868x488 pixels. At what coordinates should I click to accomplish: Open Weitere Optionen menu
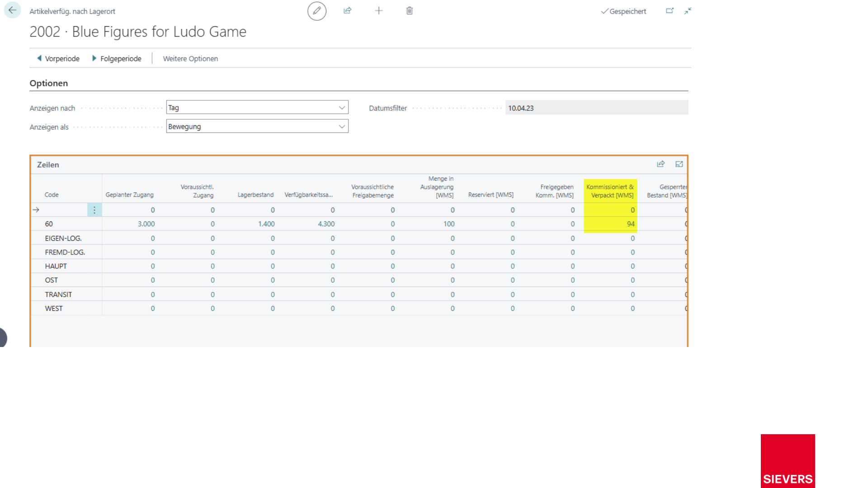coord(190,59)
